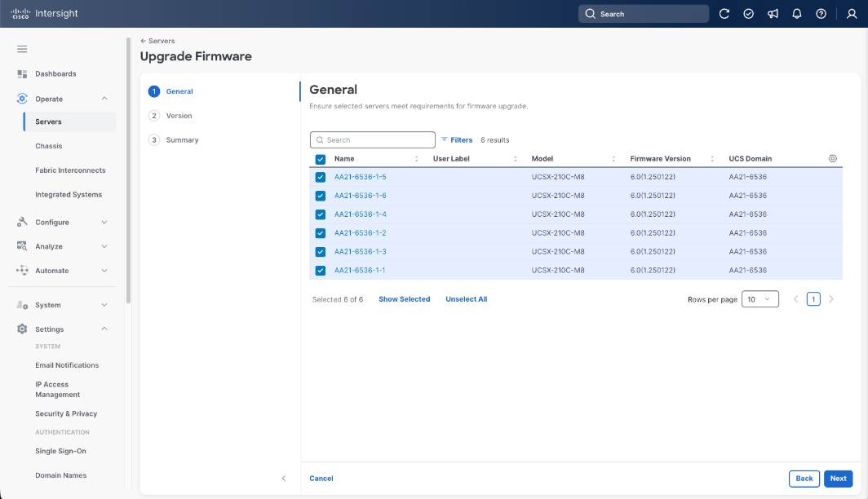Toggle the hamburger navigation menu
Viewport: 868px width, 499px height.
click(22, 49)
